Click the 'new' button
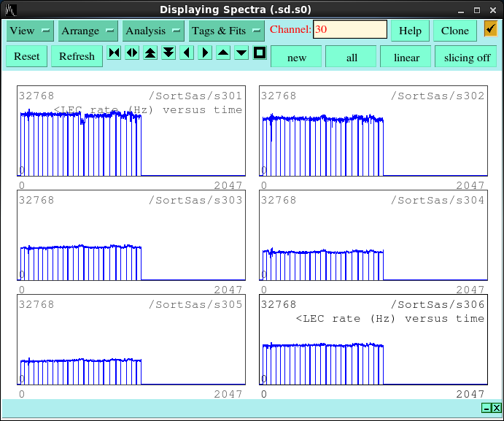Viewport: 504px width, 421px height. click(296, 57)
